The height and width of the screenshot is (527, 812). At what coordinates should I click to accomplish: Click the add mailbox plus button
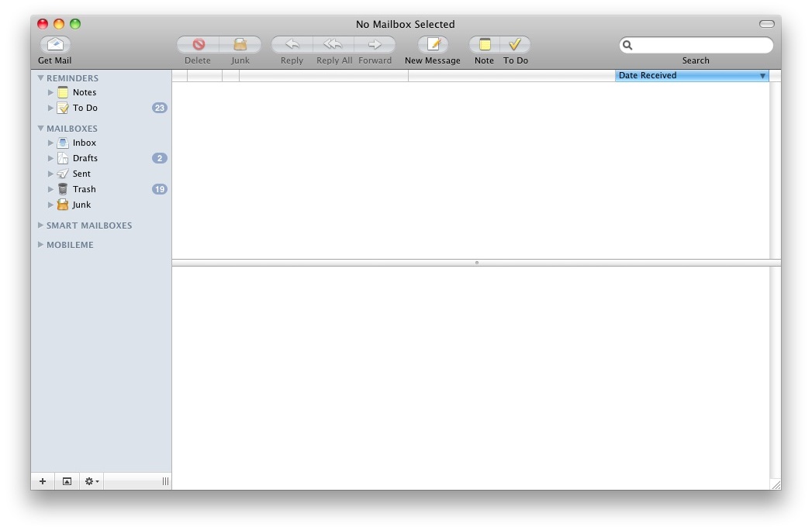pyautogui.click(x=43, y=481)
